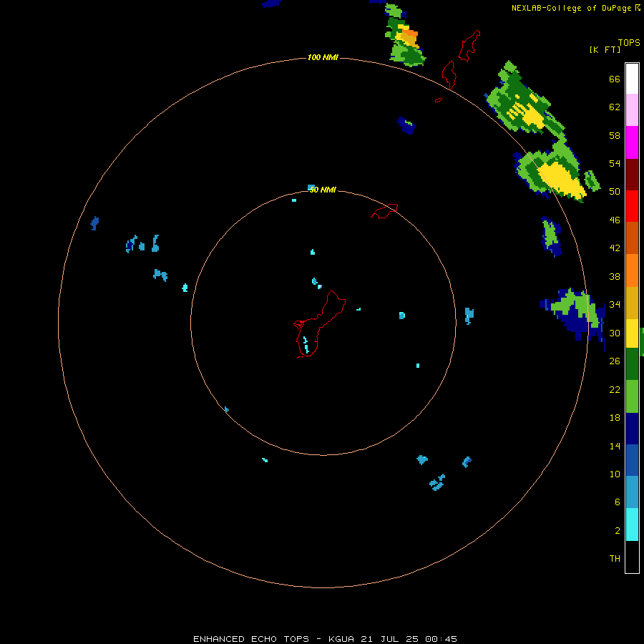The image size is (644, 644).
Task: Click the TOPS legend title
Action: (x=629, y=42)
